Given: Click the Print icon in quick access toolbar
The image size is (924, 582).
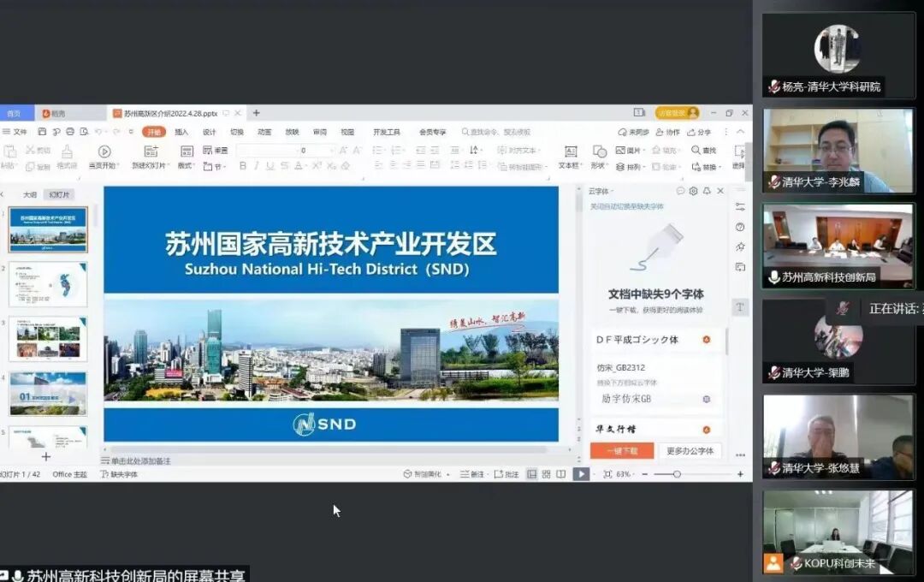Looking at the screenshot, I should (x=70, y=132).
